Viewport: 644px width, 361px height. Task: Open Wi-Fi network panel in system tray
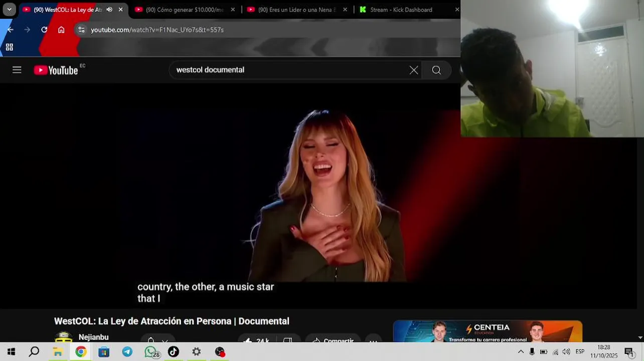(555, 352)
